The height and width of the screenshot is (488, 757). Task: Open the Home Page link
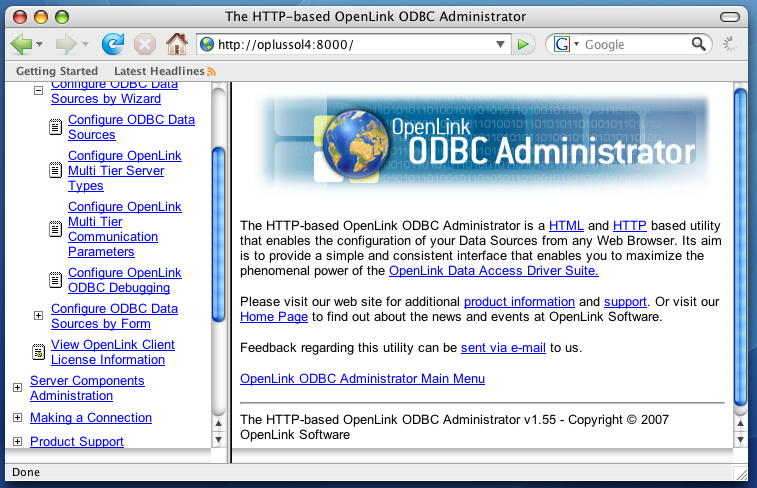274,317
